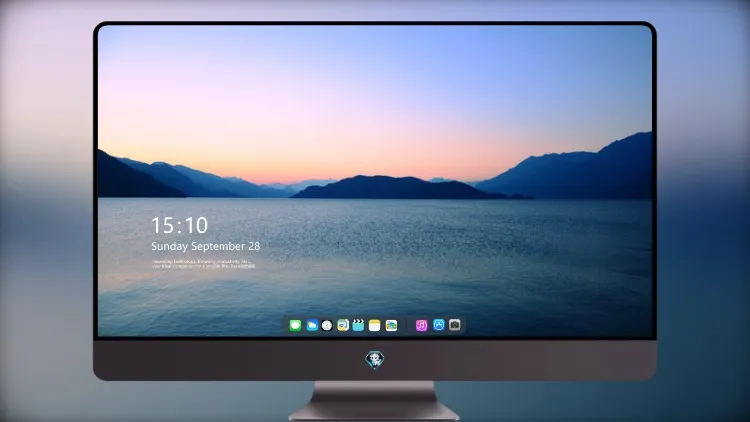Open the blue App Store icon
This screenshot has height=422, width=750.
pos(439,325)
